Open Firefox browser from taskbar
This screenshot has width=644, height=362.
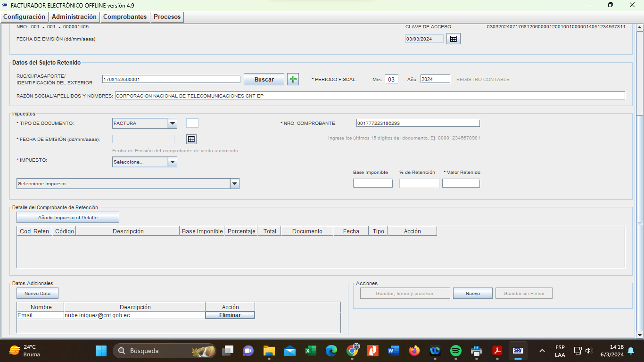414,351
